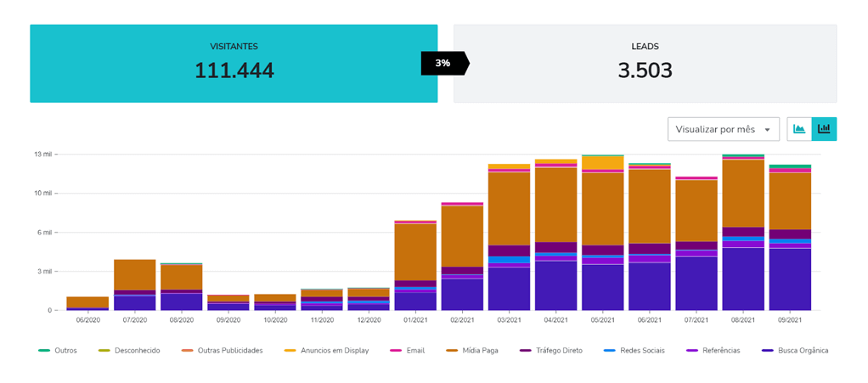
Task: Select the bar chart view icon
Action: [824, 129]
